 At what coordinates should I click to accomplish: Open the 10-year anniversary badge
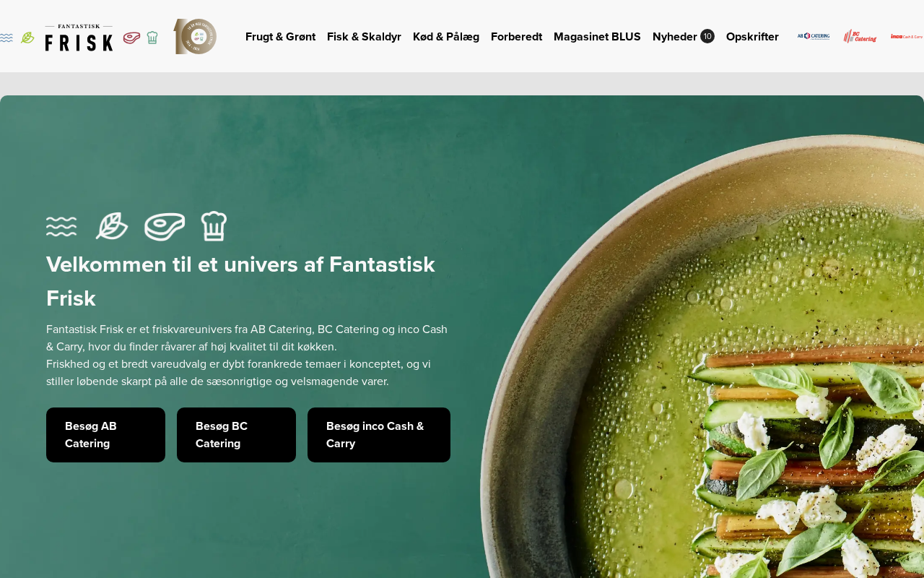[x=195, y=36]
